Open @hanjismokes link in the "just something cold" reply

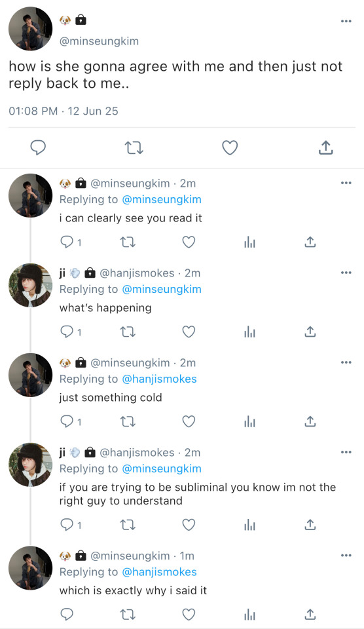(159, 379)
